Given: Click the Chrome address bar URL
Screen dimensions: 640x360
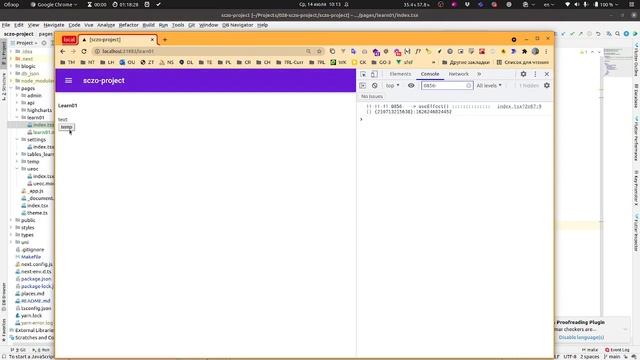Looking at the screenshot, I should (x=128, y=51).
